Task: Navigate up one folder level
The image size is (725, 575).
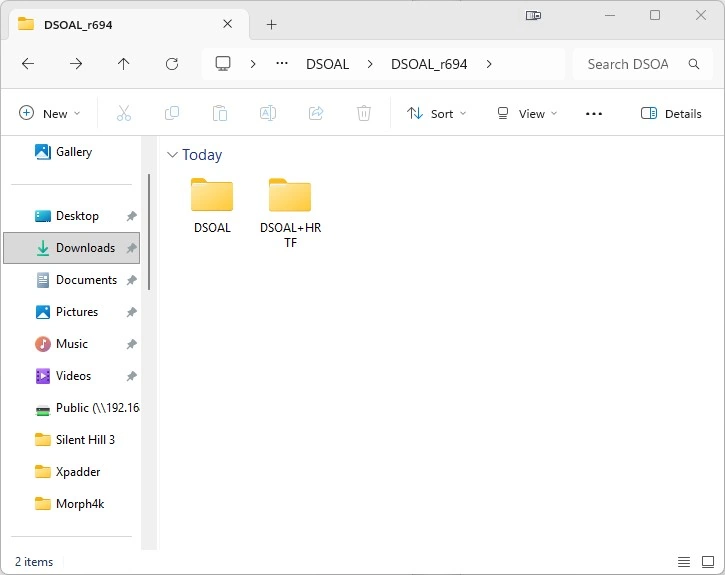Action: 123,64
